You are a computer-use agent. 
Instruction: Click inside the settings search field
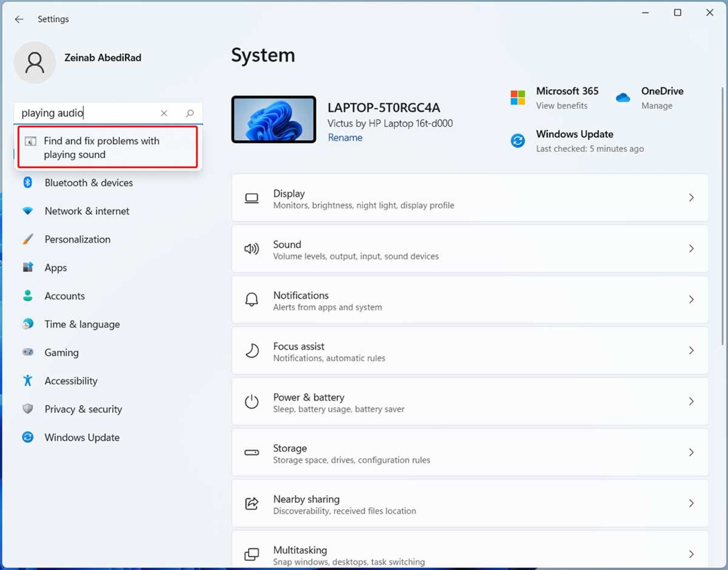pyautogui.click(x=87, y=113)
